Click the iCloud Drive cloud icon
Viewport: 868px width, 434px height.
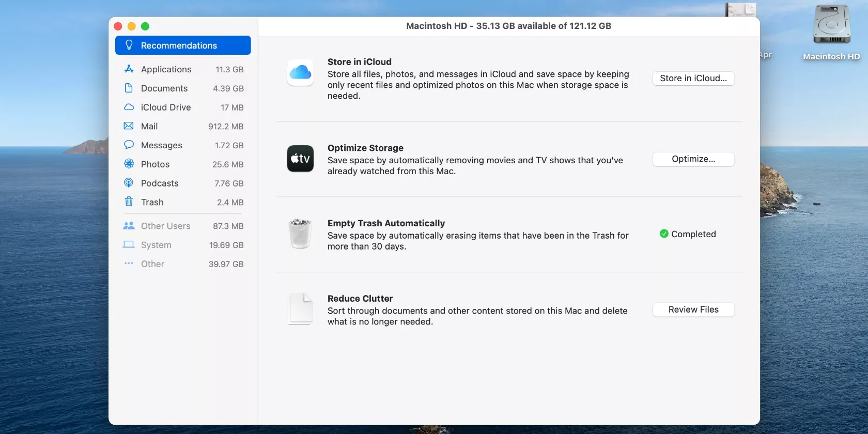(129, 107)
